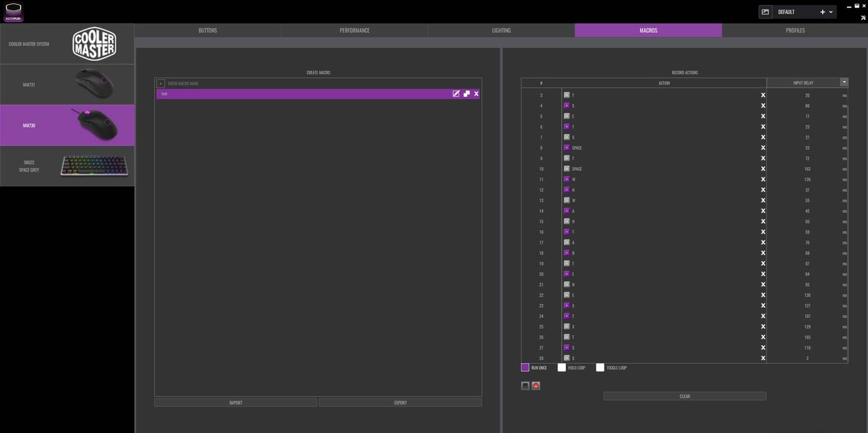Open the Performance tab

354,30
